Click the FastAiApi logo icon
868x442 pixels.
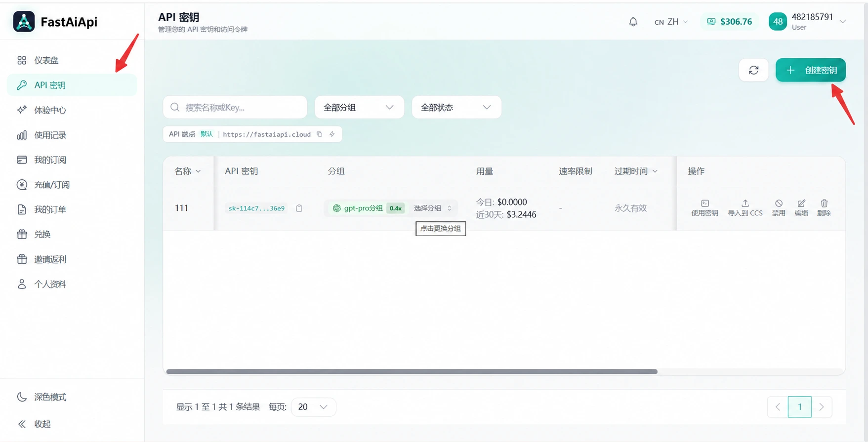[24, 22]
